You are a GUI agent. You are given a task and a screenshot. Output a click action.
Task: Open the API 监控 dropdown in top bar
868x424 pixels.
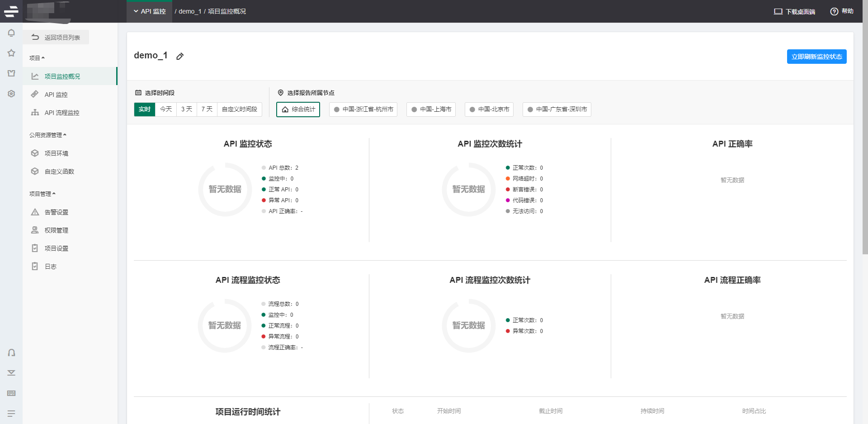point(150,11)
